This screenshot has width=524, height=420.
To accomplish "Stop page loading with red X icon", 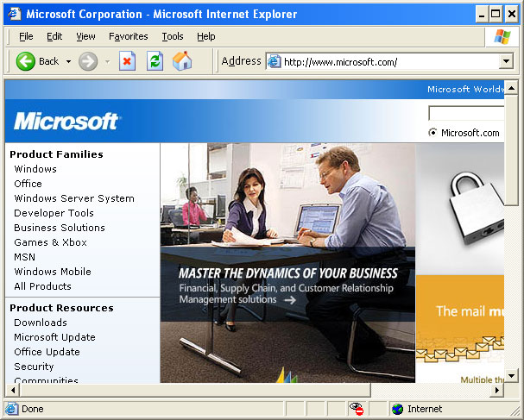I will tap(127, 61).
